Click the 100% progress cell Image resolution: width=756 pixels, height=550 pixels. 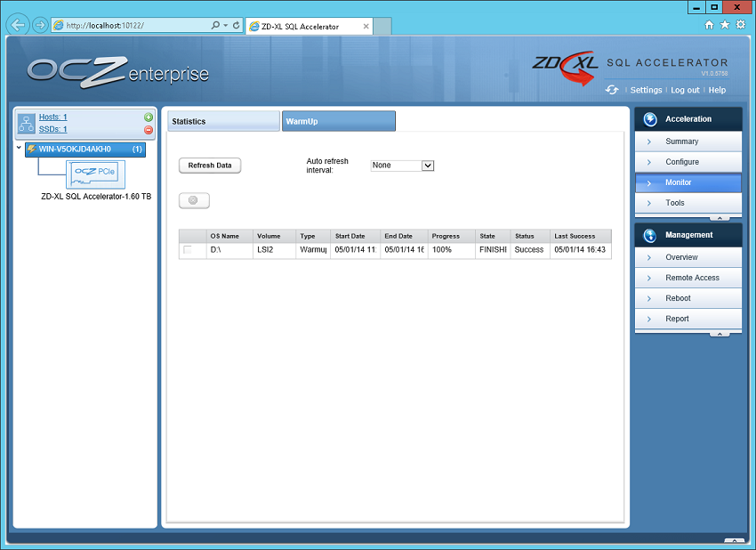coord(452,250)
